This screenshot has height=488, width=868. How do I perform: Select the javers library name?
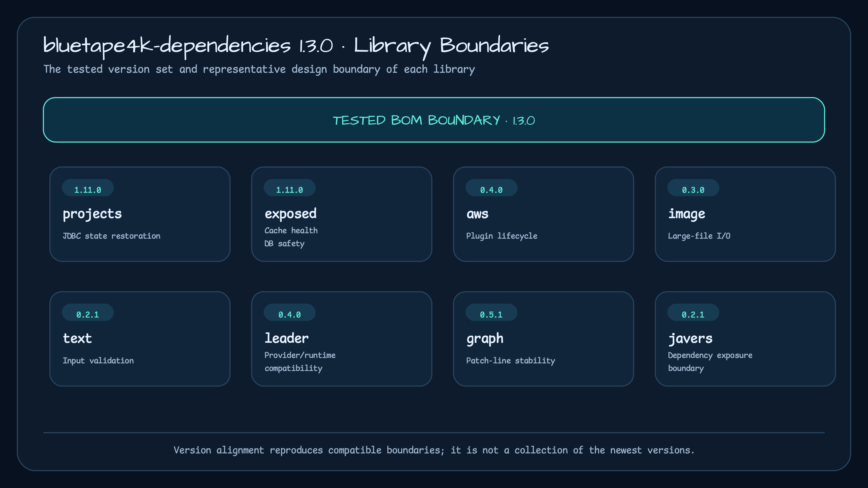[690, 339]
